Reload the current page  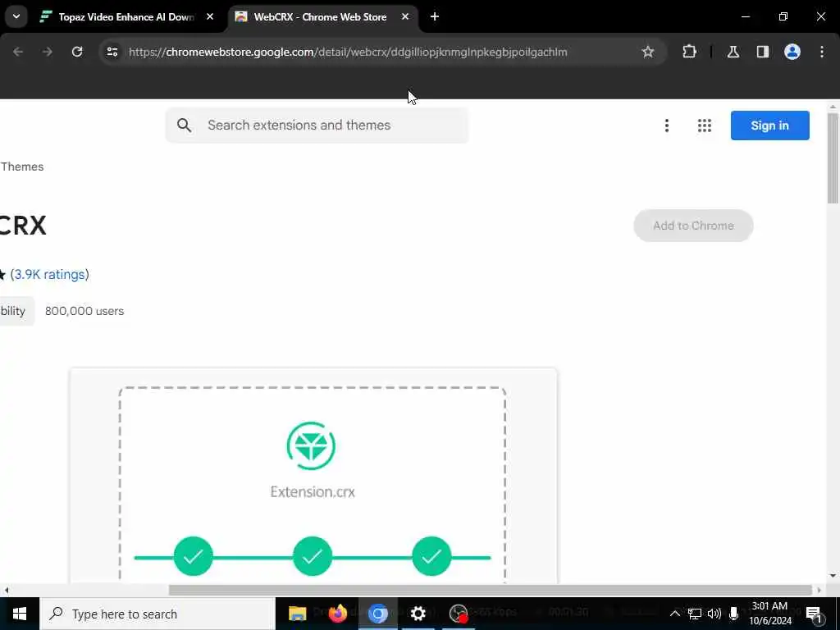coord(77,52)
